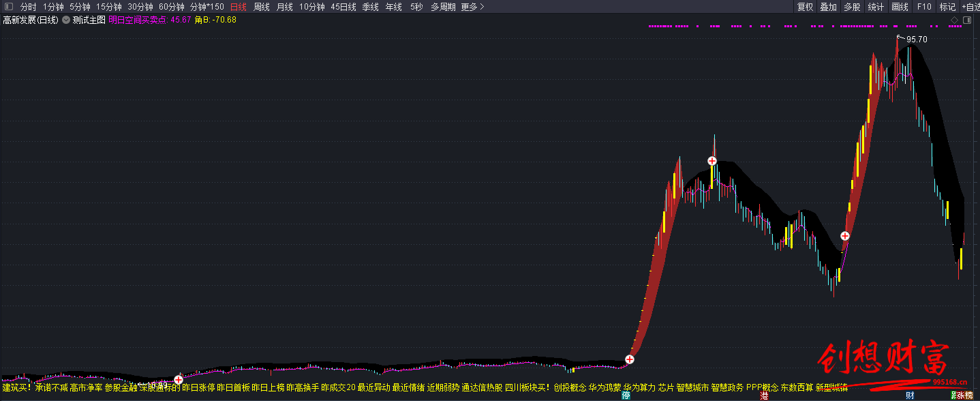Click the 财 marker on bottom axis

pyautogui.click(x=909, y=396)
